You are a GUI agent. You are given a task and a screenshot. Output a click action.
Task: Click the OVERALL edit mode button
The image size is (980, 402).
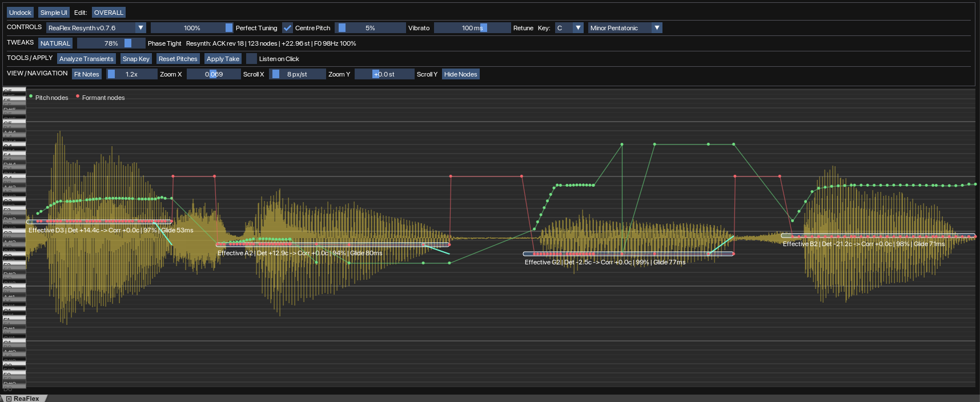109,13
